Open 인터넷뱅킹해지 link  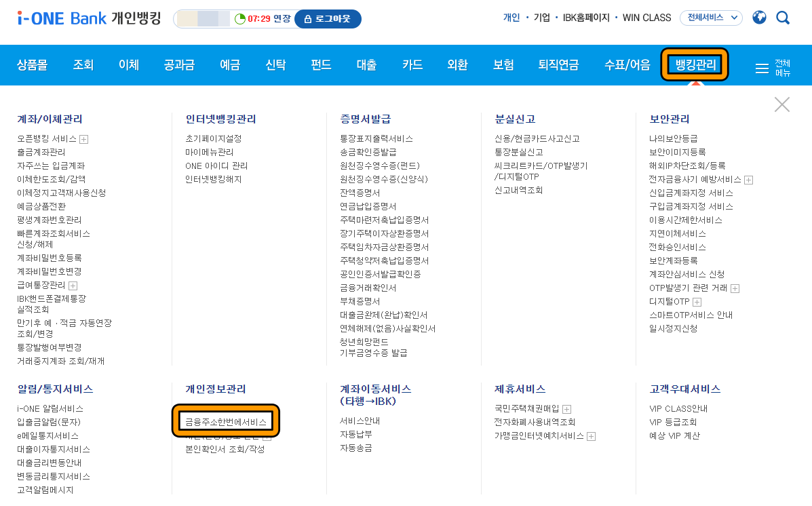214,179
